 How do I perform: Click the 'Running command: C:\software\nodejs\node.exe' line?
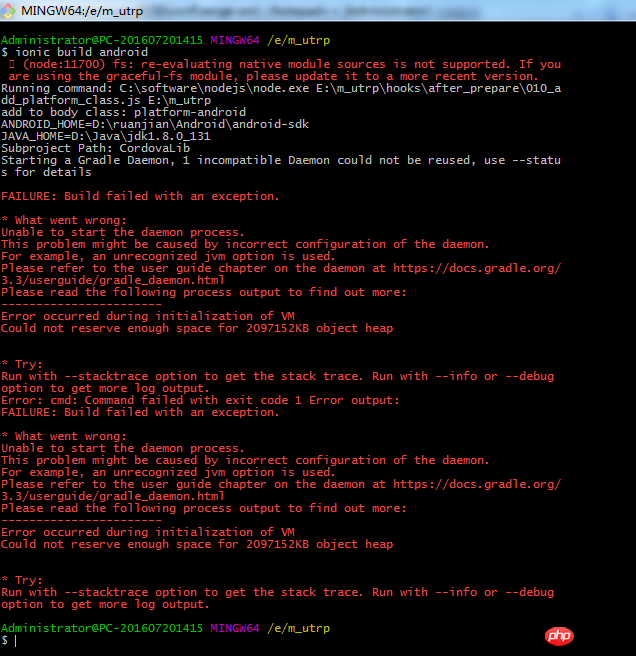(x=281, y=88)
